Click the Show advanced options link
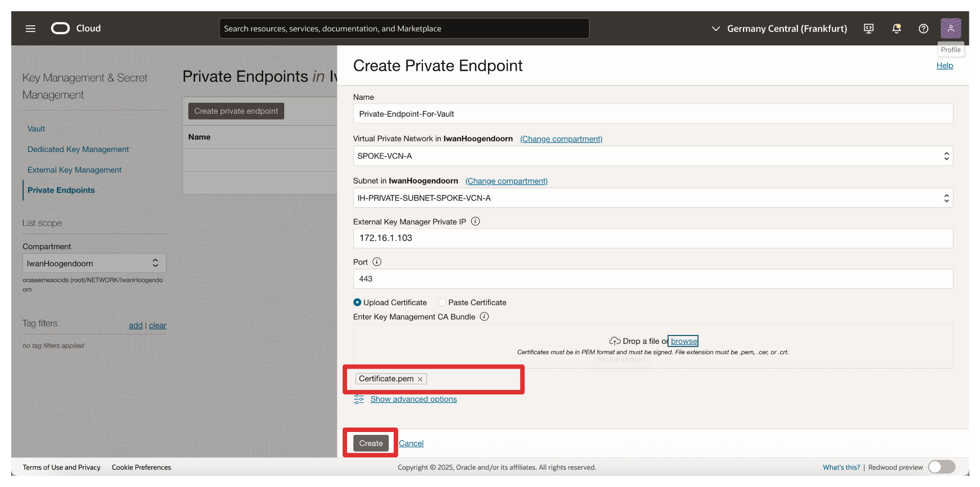 (413, 399)
